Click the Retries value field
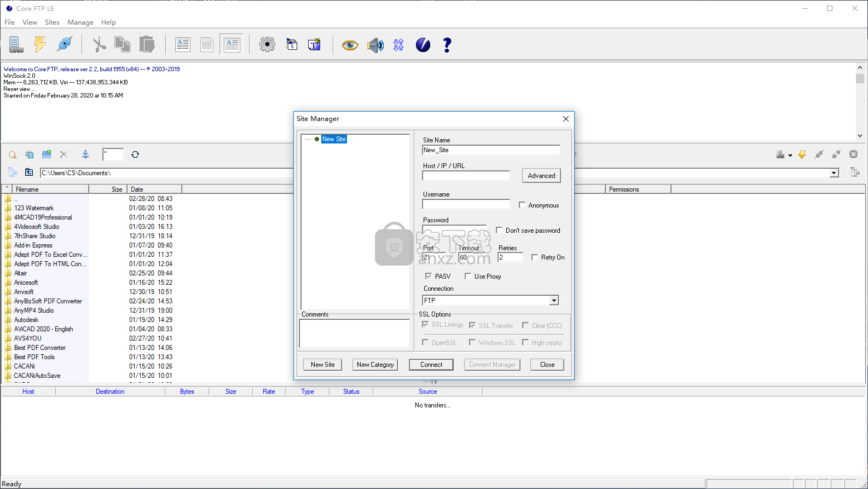Screen dimensions: 868x489 click(510, 257)
